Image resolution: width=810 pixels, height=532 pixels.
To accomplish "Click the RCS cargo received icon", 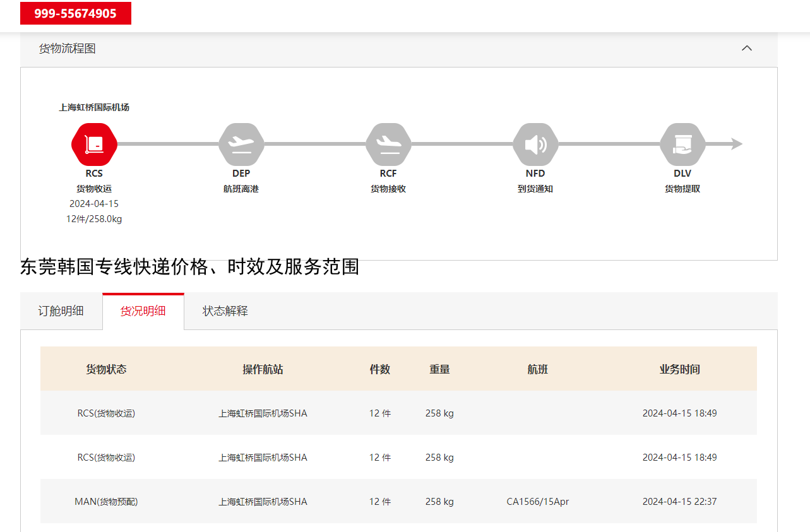I will 94,145.
